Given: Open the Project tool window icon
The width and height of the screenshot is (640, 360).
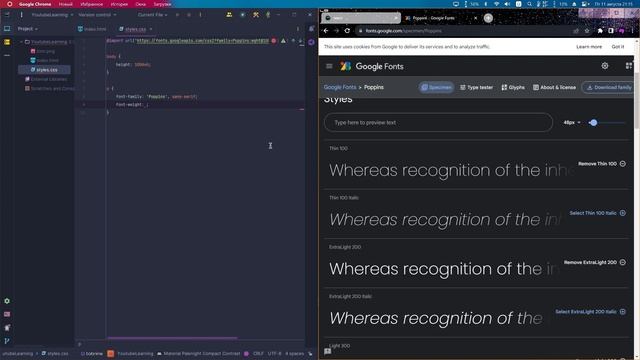Looking at the screenshot, I should (7, 29).
